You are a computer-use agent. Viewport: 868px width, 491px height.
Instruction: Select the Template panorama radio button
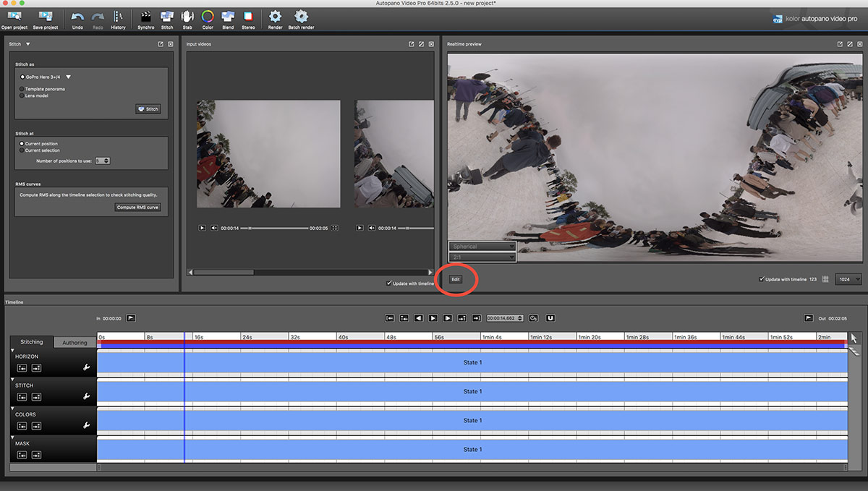[22, 89]
